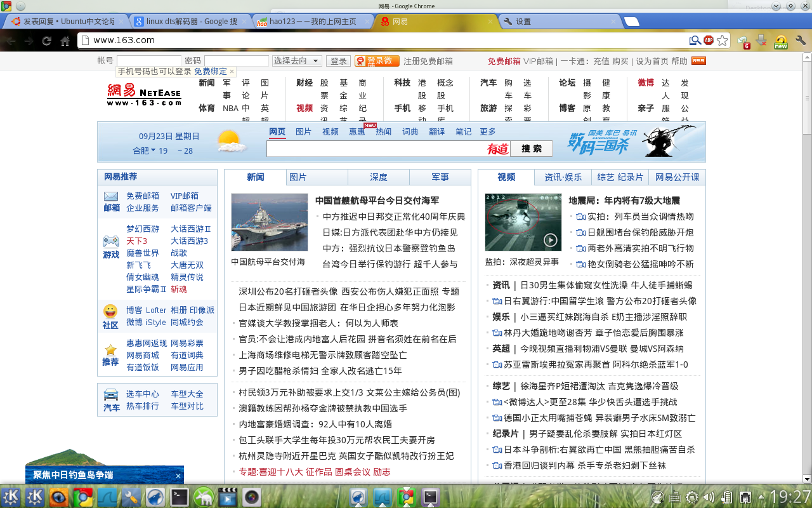Click the volume speaker icon in system tray
812x508 pixels.
click(709, 497)
